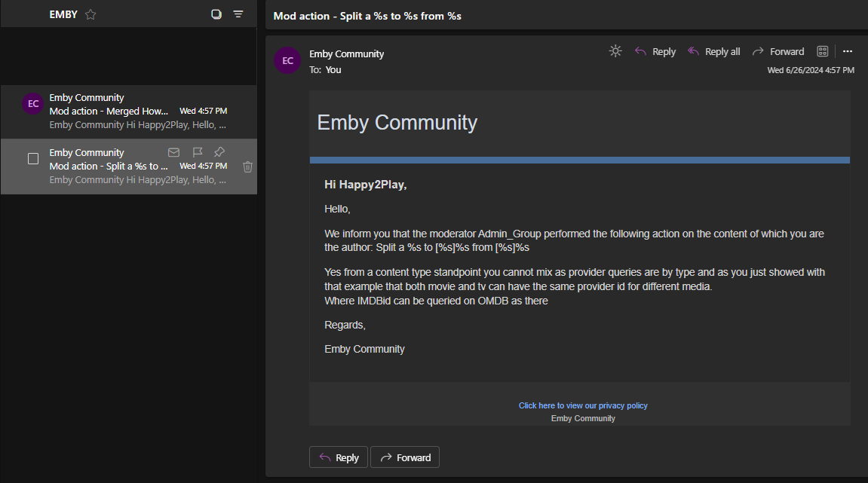Toggle light/dark reading mode sun icon
Screen dimensions: 868x483
click(x=615, y=51)
